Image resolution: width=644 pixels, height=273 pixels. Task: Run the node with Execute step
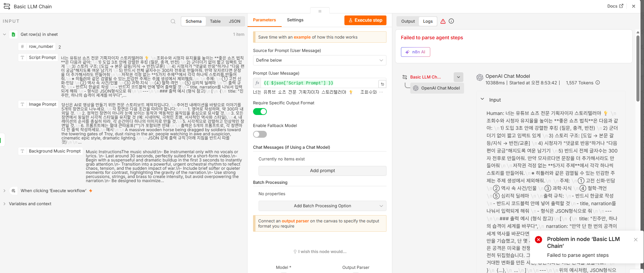pyautogui.click(x=365, y=20)
